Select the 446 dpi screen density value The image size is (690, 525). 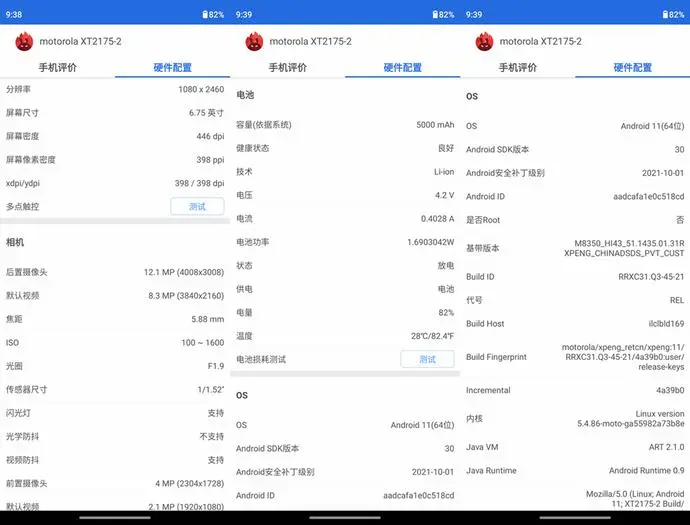(210, 136)
